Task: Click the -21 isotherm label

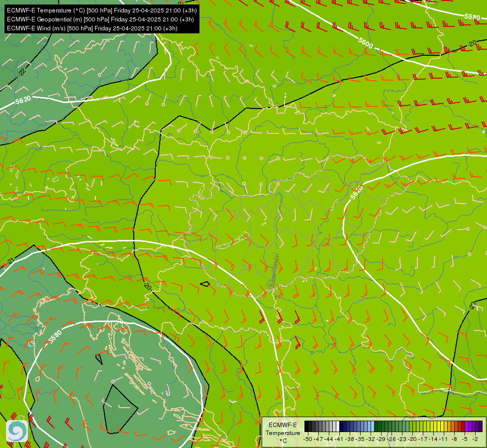Action: click(x=10, y=261)
